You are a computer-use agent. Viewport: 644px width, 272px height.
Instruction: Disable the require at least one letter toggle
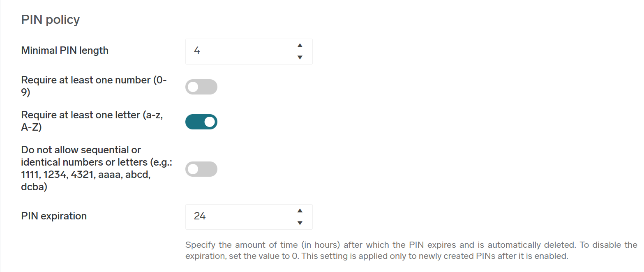click(201, 122)
